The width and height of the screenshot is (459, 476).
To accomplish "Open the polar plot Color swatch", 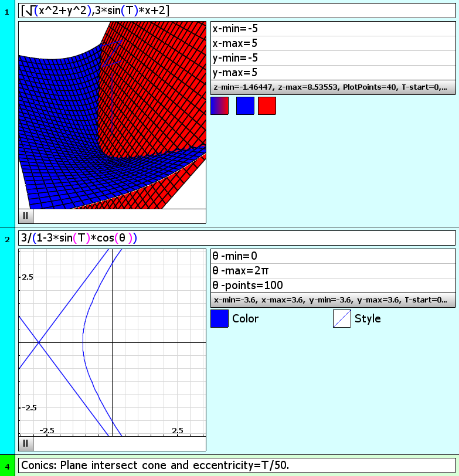I will click(219, 318).
